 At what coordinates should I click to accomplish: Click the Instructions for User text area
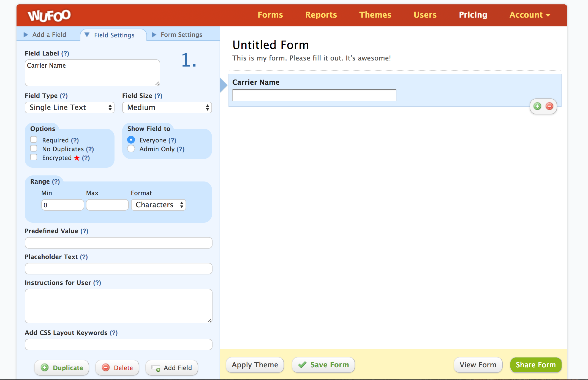pos(119,306)
